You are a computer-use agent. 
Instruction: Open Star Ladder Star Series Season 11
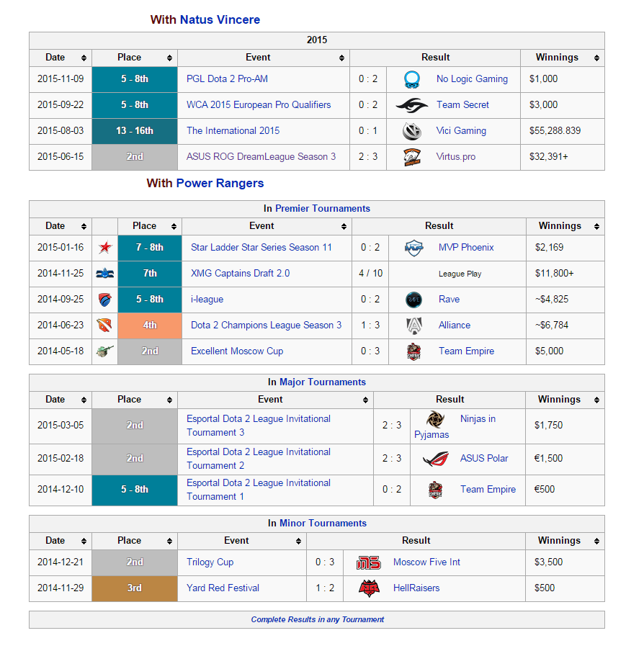[x=261, y=248]
